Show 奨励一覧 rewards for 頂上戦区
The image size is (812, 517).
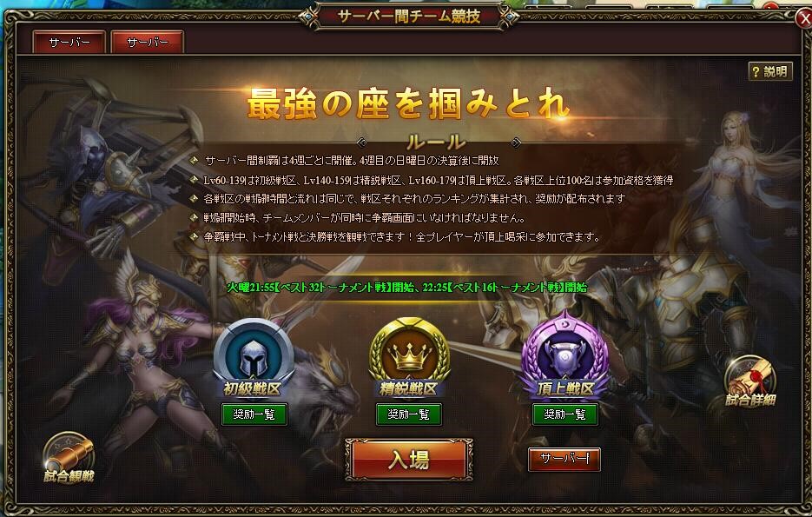pyautogui.click(x=565, y=414)
